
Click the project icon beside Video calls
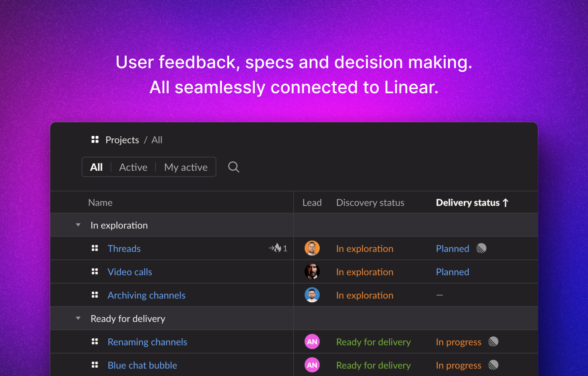click(x=95, y=271)
